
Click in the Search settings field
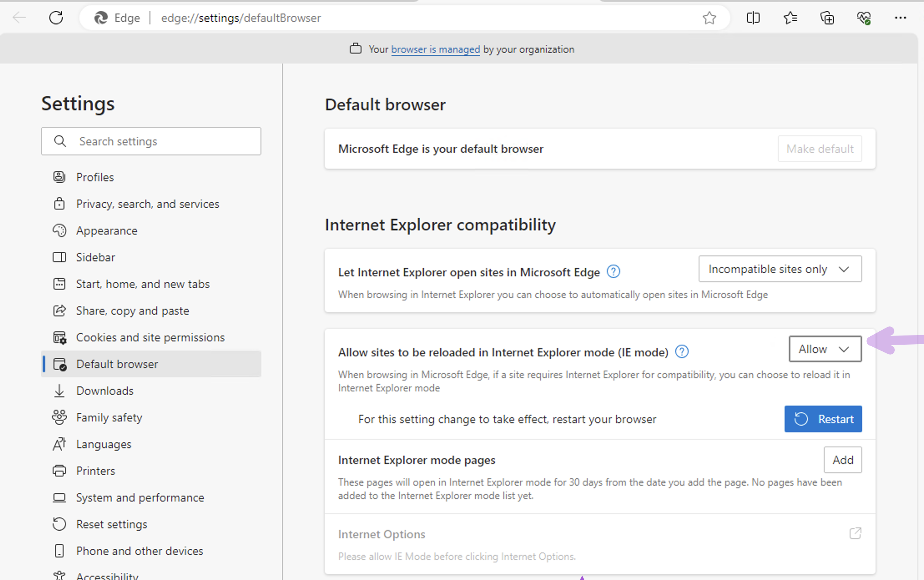(x=151, y=141)
